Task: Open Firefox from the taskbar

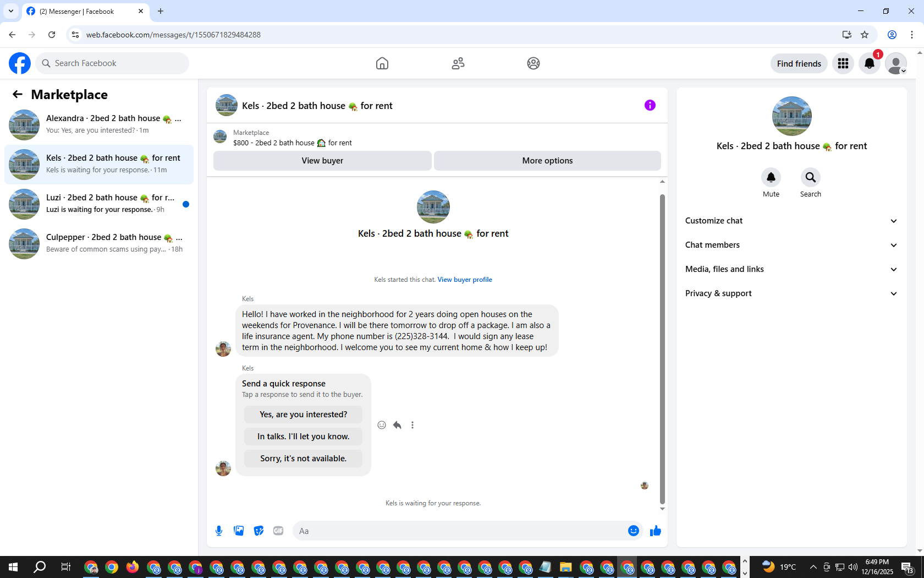Action: tap(132, 567)
